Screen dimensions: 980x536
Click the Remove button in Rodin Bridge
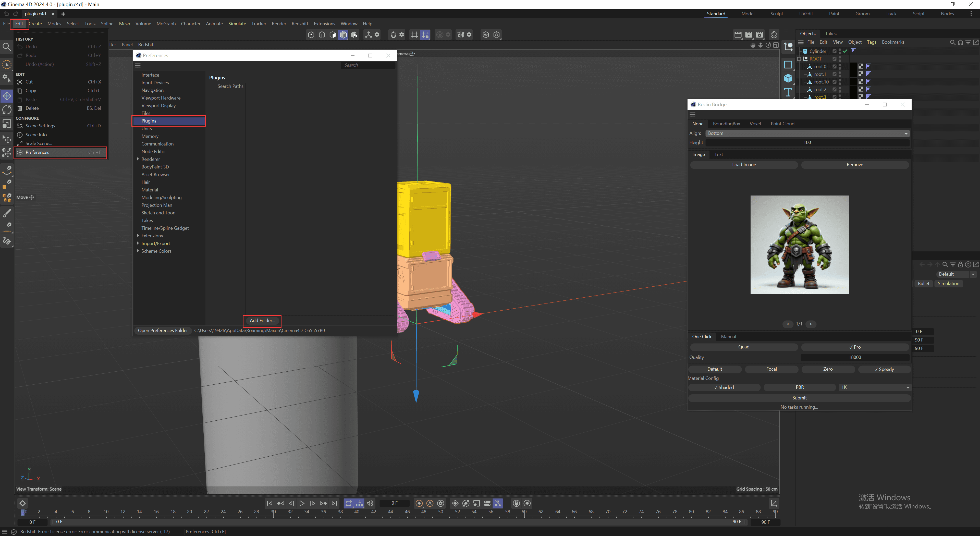(x=855, y=165)
